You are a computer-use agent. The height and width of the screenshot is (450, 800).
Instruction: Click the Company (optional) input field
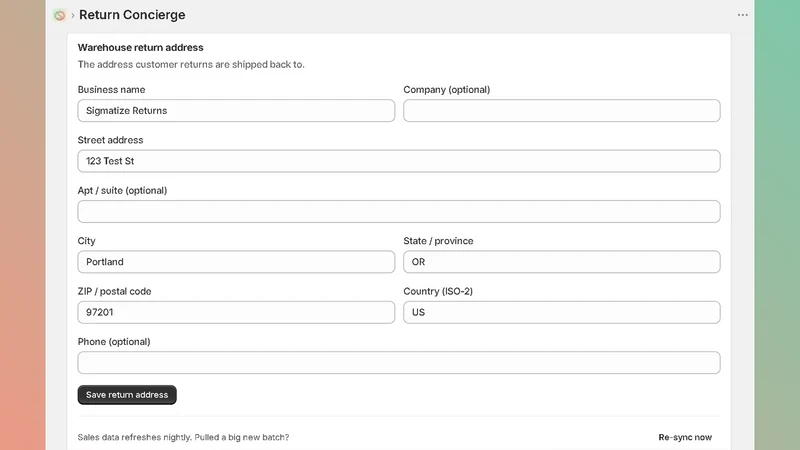pyautogui.click(x=562, y=111)
